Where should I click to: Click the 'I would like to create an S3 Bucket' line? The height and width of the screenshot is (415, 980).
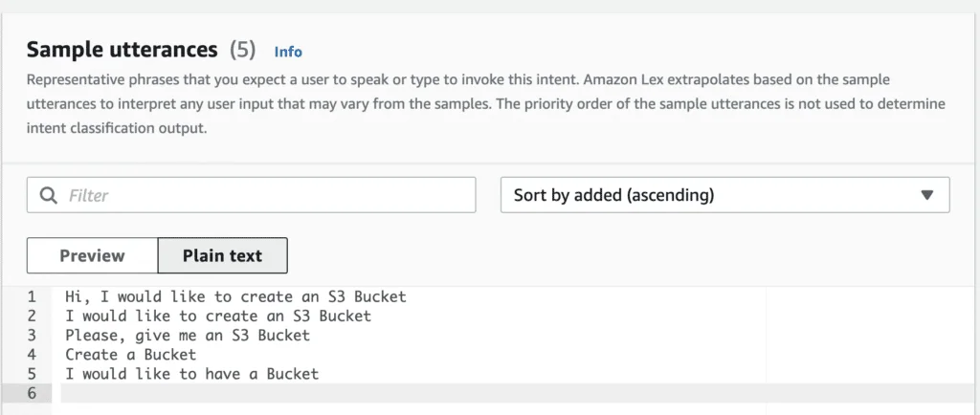coord(218,316)
